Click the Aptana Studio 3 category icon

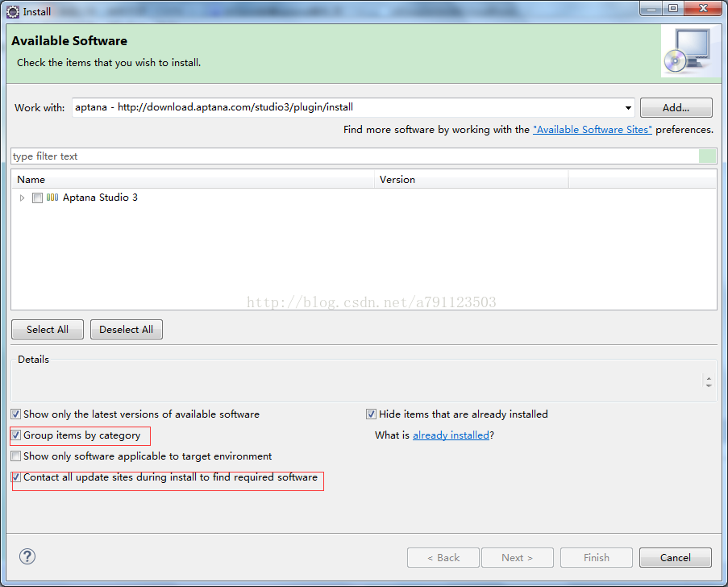click(x=52, y=198)
